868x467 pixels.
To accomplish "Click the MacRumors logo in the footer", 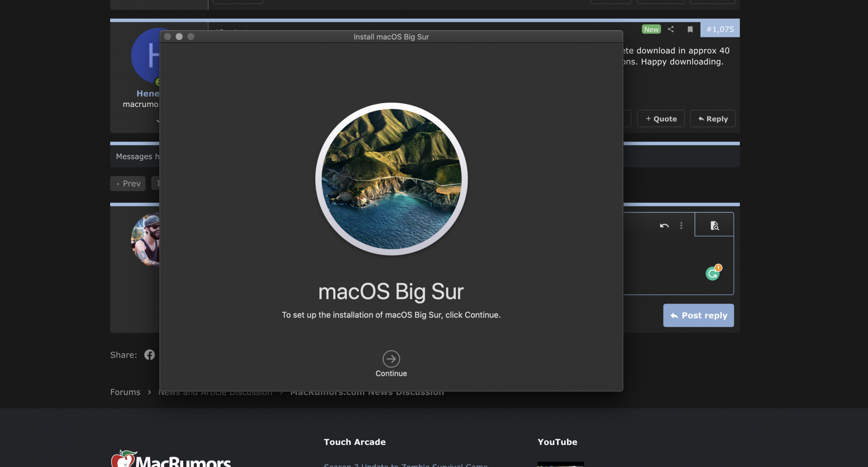I will pyautogui.click(x=171, y=459).
